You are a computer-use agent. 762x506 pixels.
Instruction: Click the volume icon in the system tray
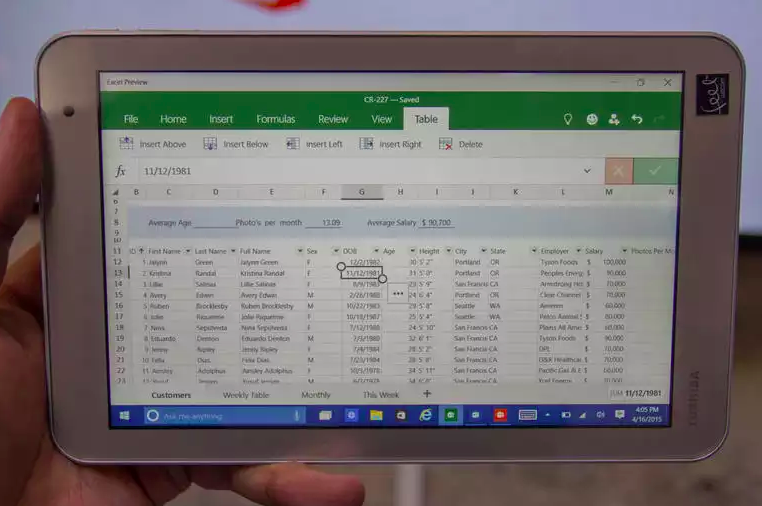601,415
